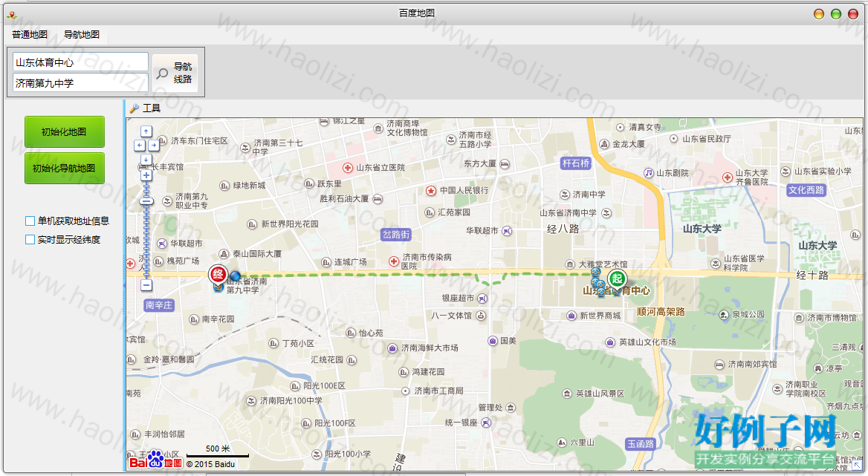Click the 杆石桥 label on map
This screenshot has height=476, width=868.
(576, 163)
